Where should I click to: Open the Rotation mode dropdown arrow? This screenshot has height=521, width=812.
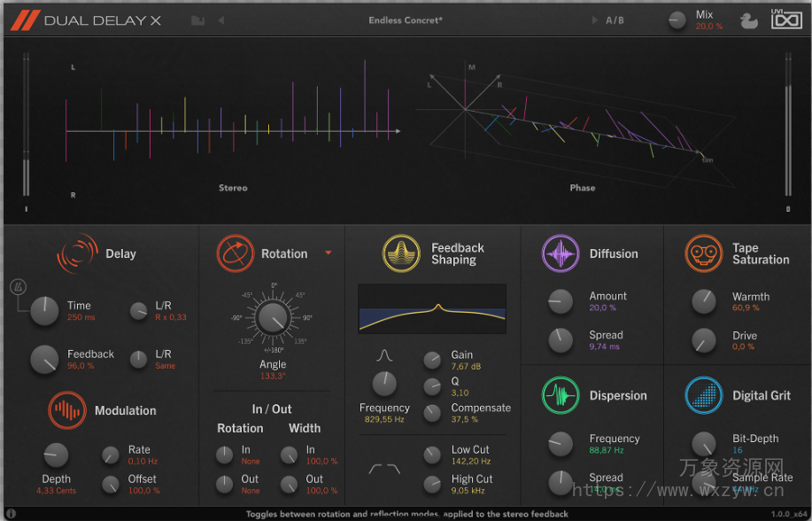[x=329, y=253]
